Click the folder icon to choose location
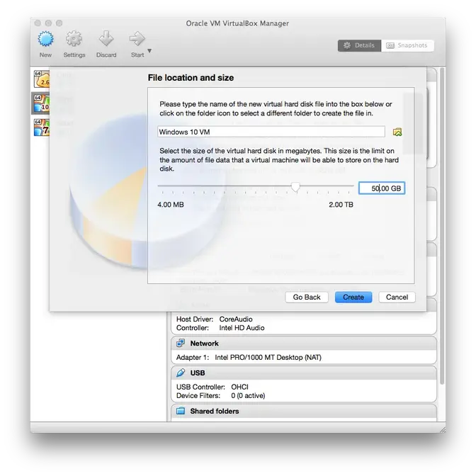The width and height of the screenshot is (476, 476). 397,132
